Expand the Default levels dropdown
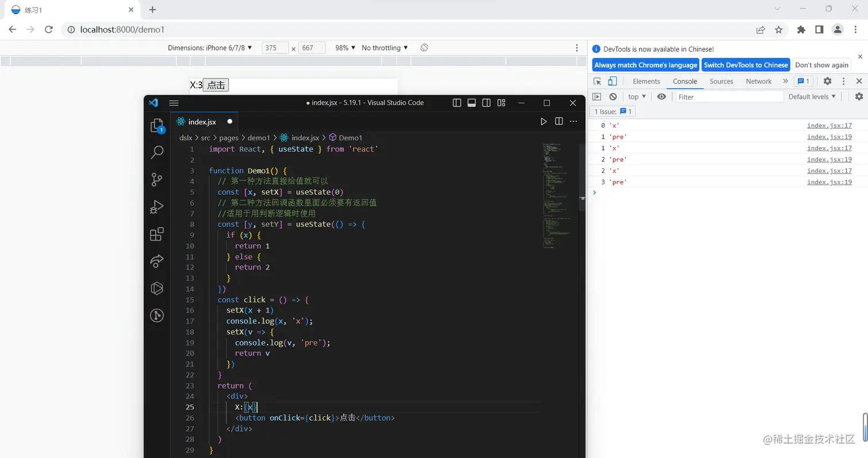This screenshot has width=868, height=458. 812,97
